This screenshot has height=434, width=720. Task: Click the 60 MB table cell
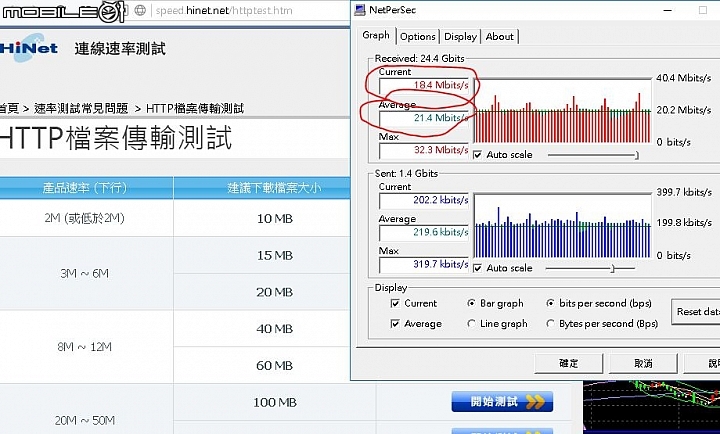coord(275,366)
